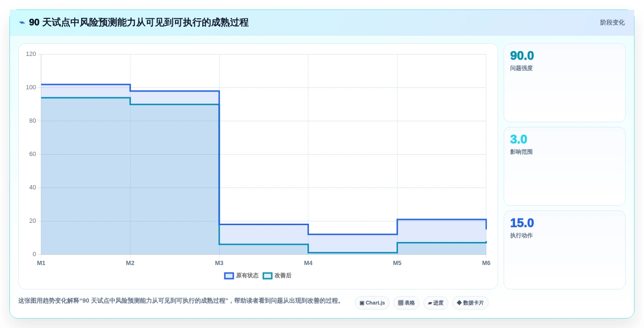Screen dimensions: 644x328
Task: Click the 100 y-axis tick label
Action: (x=31, y=87)
